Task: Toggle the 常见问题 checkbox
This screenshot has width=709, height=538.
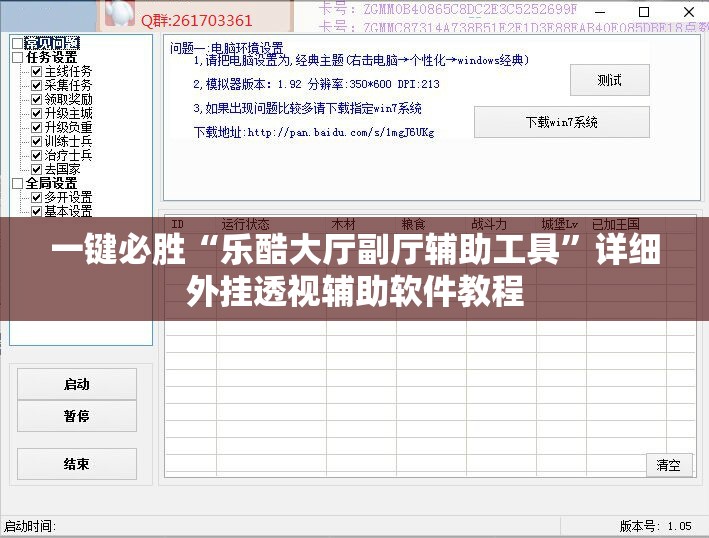Action: pyautogui.click(x=18, y=43)
